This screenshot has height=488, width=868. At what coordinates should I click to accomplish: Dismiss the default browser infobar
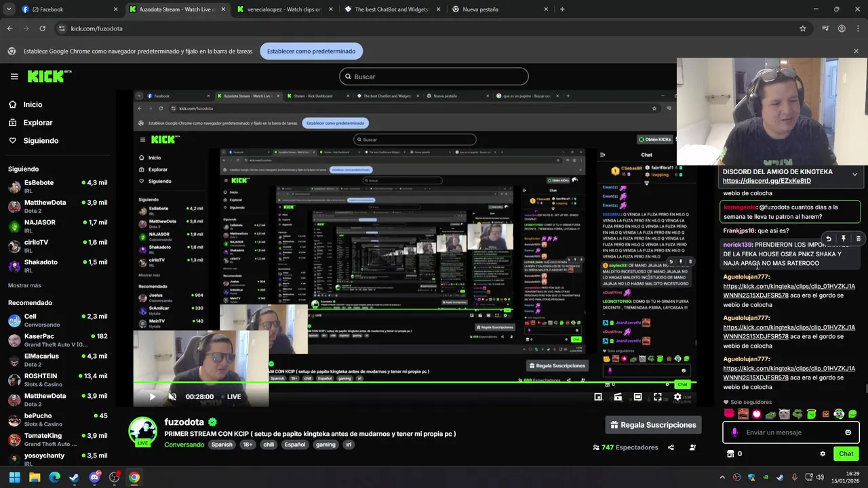(856, 51)
